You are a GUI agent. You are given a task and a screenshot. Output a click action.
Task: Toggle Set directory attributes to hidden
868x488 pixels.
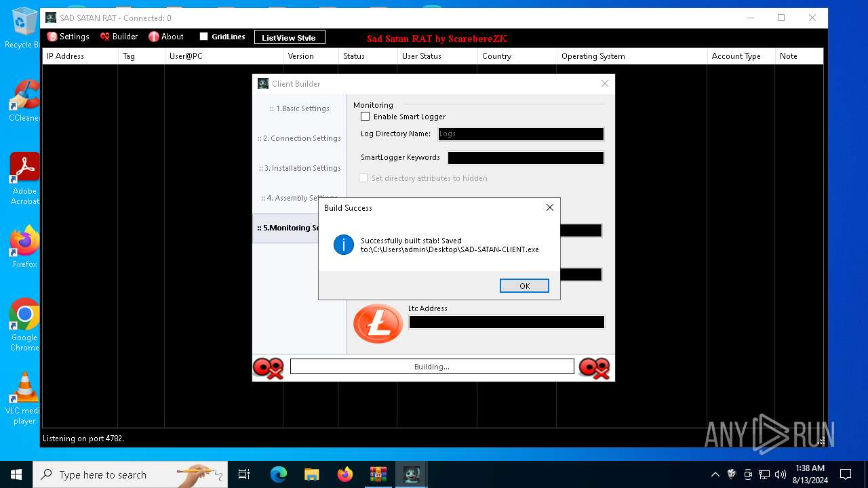point(363,178)
